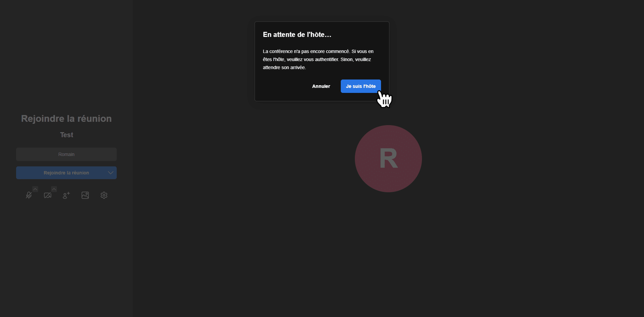Turn on the camera with crossed-out video icon
The image size is (644, 317).
48,195
